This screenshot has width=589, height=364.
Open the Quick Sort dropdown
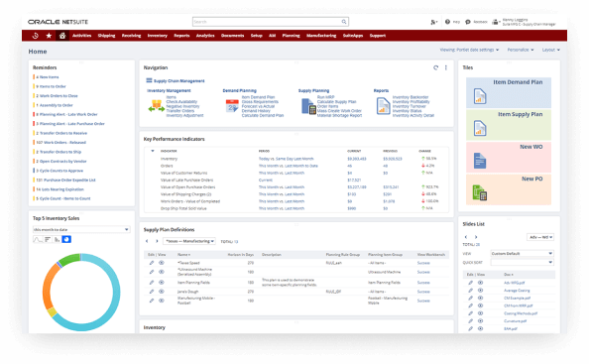tap(522, 262)
